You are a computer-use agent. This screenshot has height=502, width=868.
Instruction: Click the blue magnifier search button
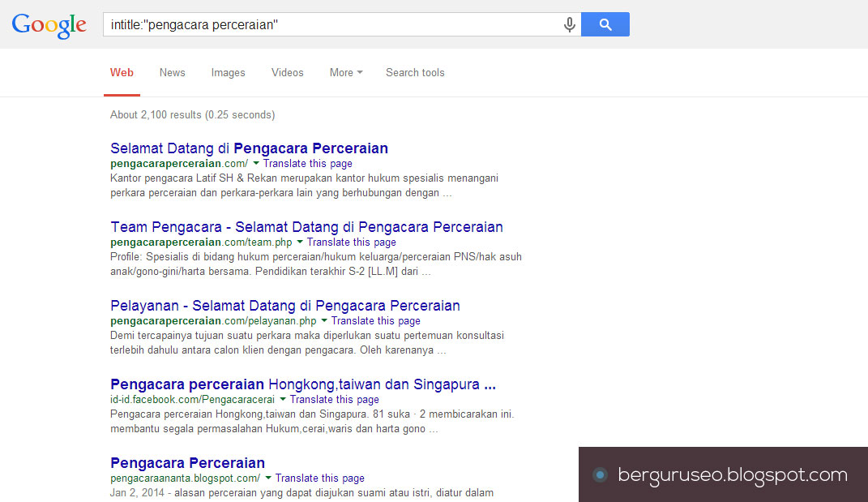[x=605, y=24]
